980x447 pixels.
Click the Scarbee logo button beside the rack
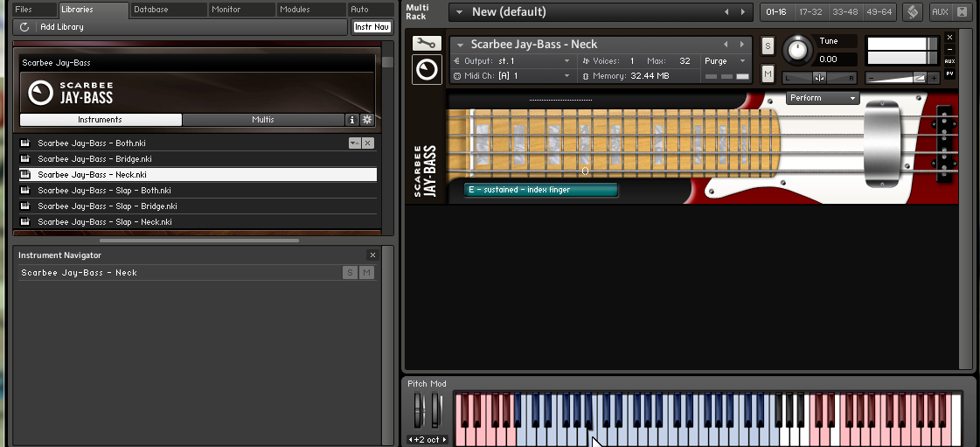click(x=427, y=69)
